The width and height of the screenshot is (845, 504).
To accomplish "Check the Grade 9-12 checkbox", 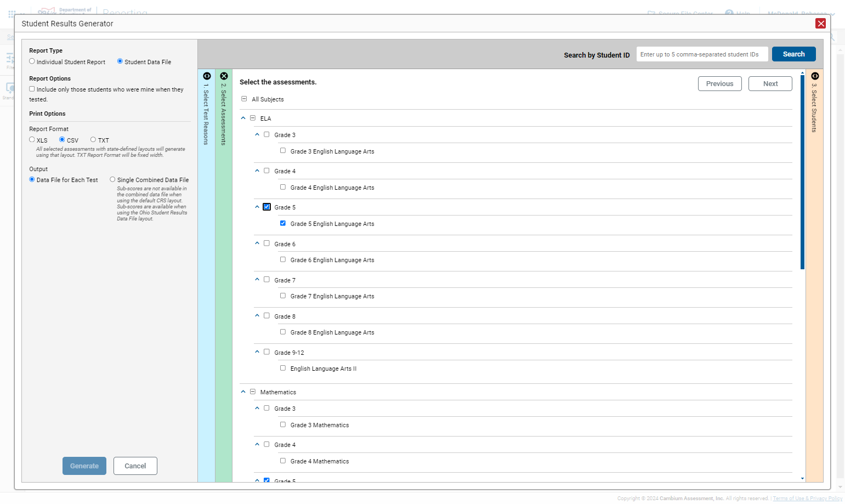I will (x=266, y=352).
